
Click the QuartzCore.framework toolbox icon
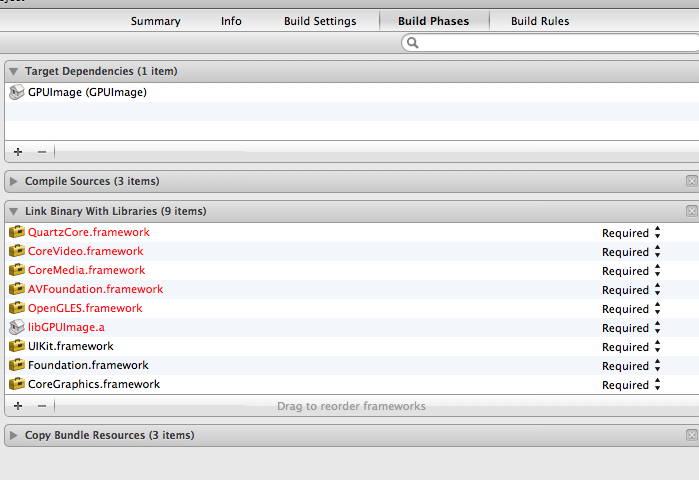click(x=17, y=232)
